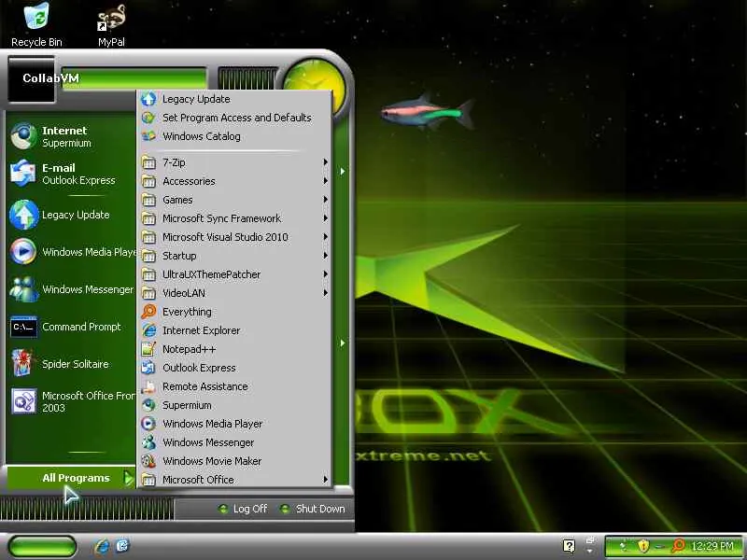The width and height of the screenshot is (747, 560).
Task: Expand the VideoLAN submenu
Action: pos(235,293)
